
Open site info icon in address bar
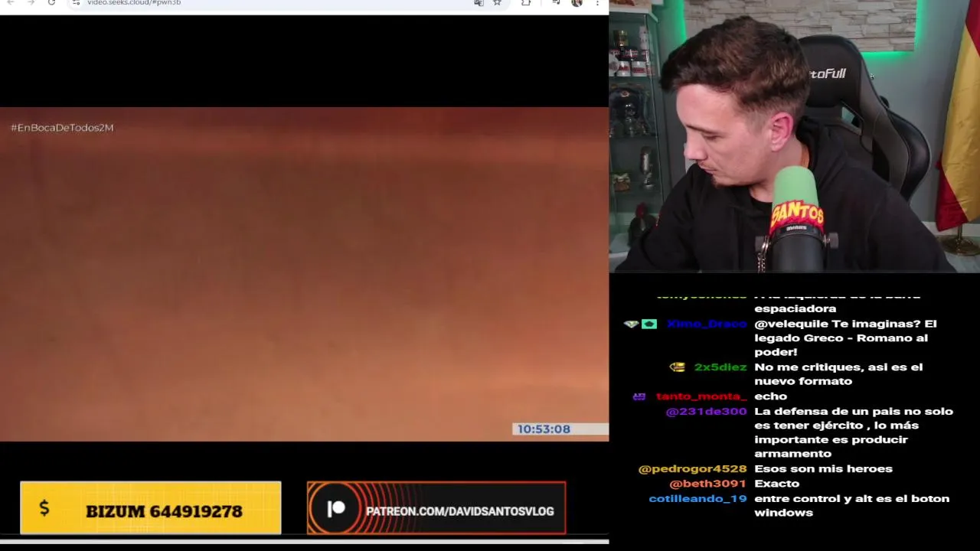[x=76, y=3]
